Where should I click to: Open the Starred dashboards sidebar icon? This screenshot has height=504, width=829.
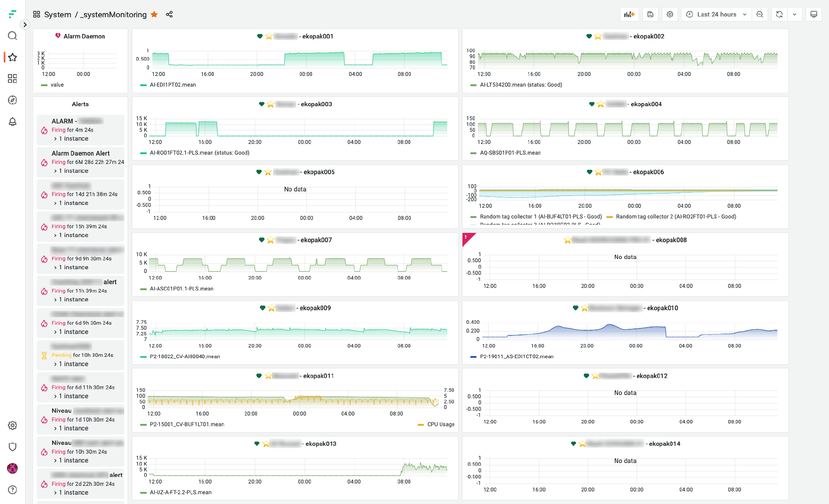tap(13, 57)
